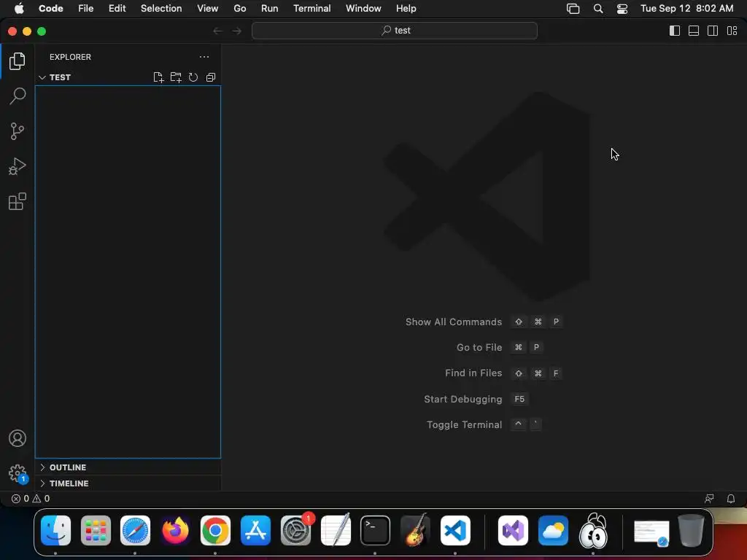The width and height of the screenshot is (747, 560).
Task: Go back using the navigation arrow
Action: (x=217, y=31)
